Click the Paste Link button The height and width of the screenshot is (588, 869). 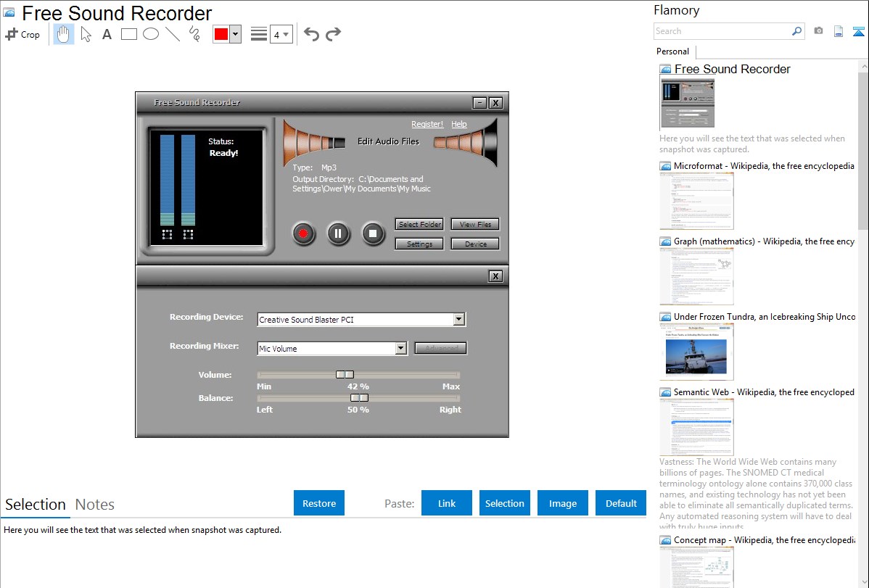coord(447,503)
